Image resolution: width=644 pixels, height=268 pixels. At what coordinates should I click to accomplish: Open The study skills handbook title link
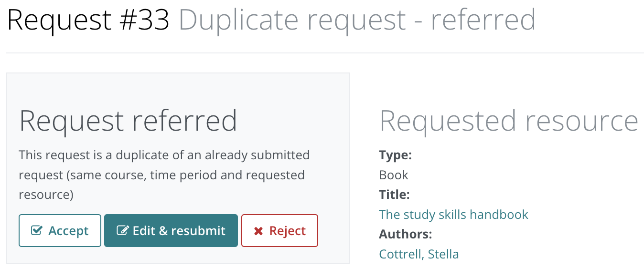(x=453, y=214)
